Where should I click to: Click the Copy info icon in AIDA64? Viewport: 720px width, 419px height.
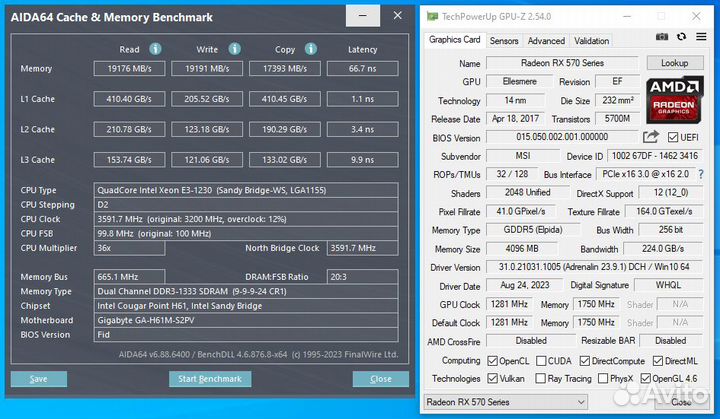pyautogui.click(x=311, y=49)
